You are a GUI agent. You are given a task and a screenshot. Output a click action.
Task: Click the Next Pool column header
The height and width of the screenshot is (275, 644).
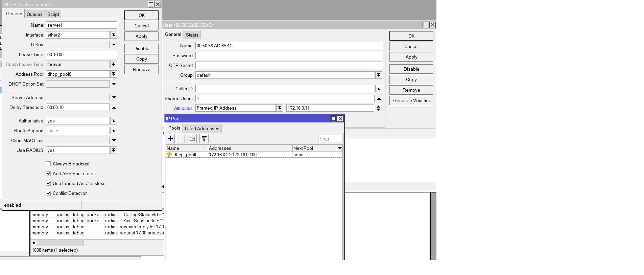click(x=314, y=148)
